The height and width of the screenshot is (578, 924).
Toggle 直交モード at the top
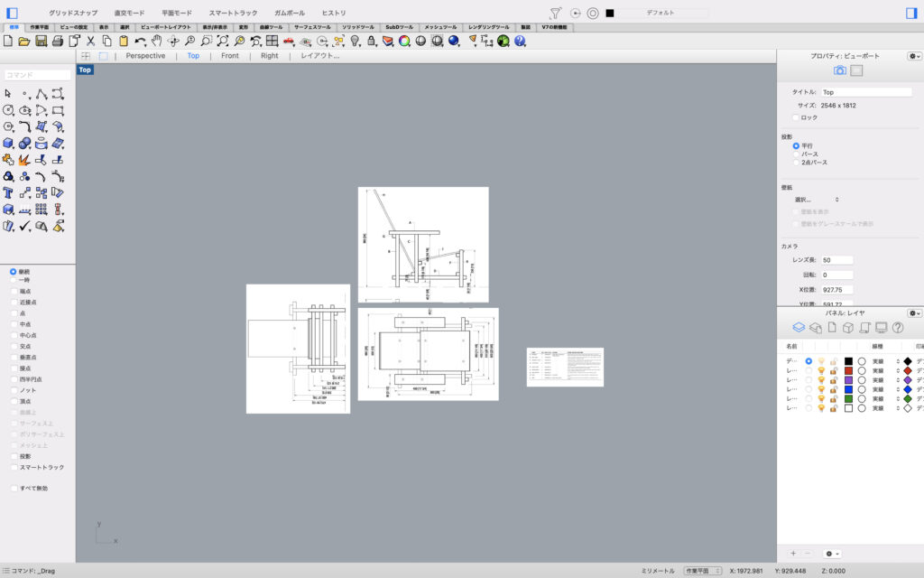(129, 13)
